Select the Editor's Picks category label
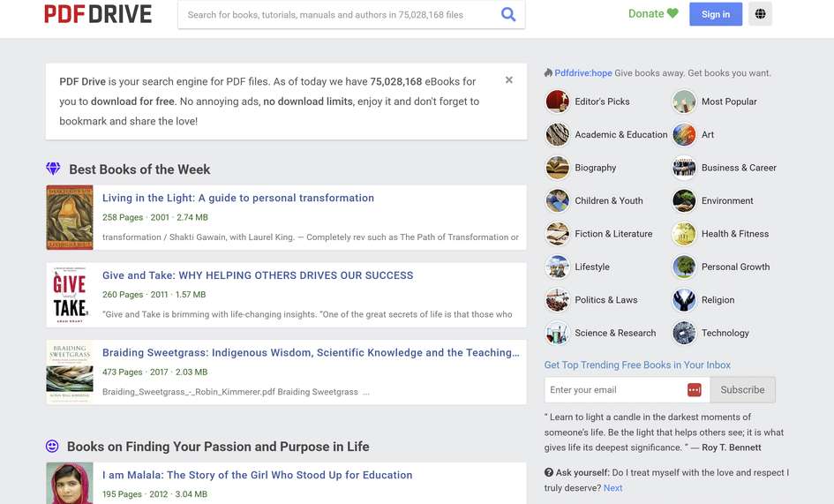 click(x=602, y=102)
